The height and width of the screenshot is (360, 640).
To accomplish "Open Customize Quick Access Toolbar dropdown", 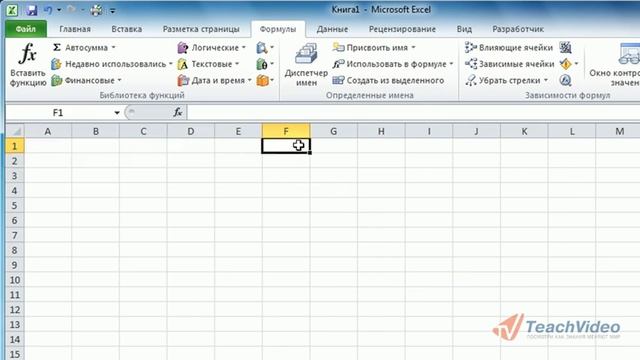I will (113, 10).
